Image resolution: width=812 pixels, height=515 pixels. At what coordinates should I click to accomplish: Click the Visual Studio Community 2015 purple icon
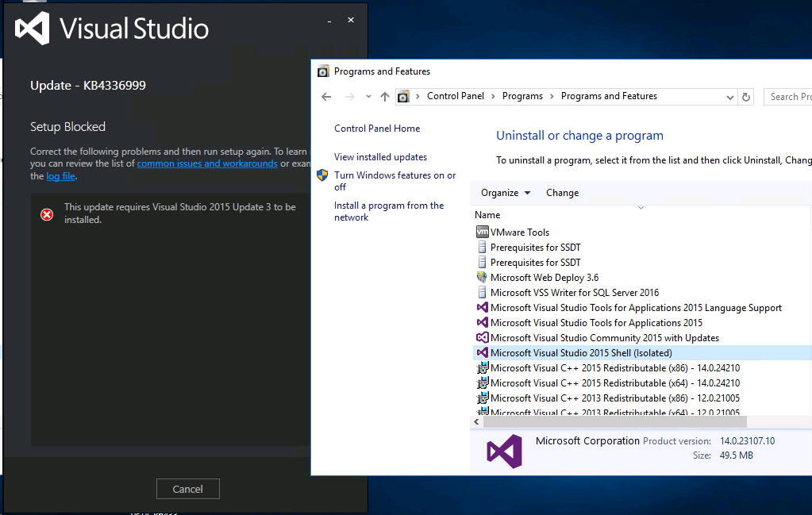tap(483, 337)
